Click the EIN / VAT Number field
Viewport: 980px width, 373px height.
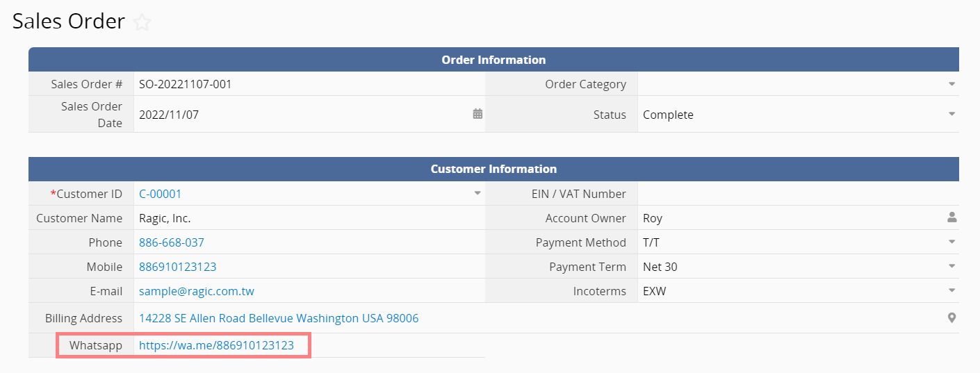coord(792,194)
